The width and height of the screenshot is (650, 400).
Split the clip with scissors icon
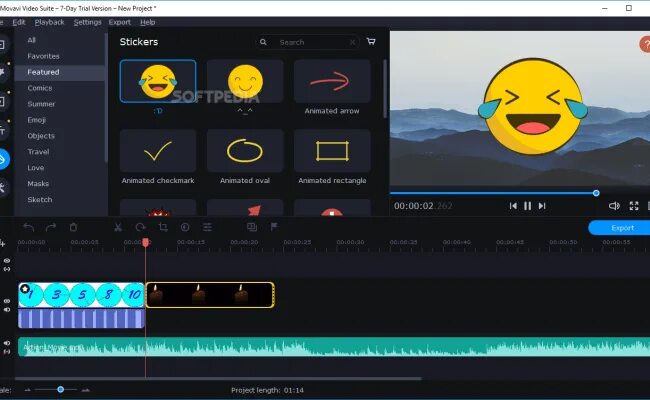click(x=118, y=227)
